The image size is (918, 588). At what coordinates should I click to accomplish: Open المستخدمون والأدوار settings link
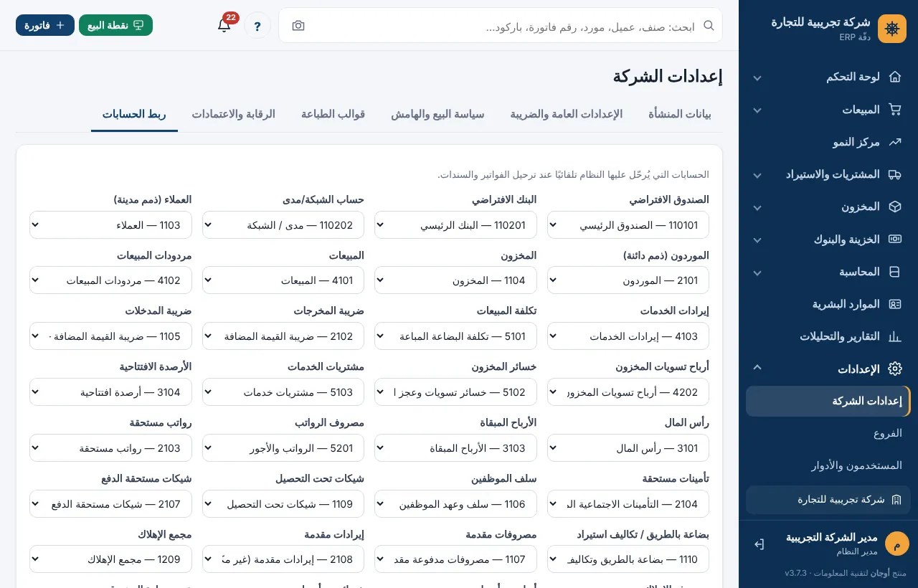point(828,465)
